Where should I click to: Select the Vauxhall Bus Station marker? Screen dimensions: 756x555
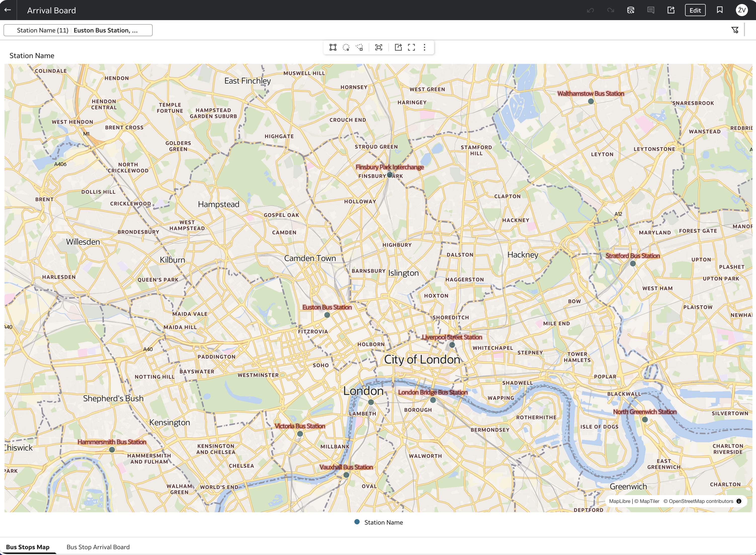coord(346,475)
